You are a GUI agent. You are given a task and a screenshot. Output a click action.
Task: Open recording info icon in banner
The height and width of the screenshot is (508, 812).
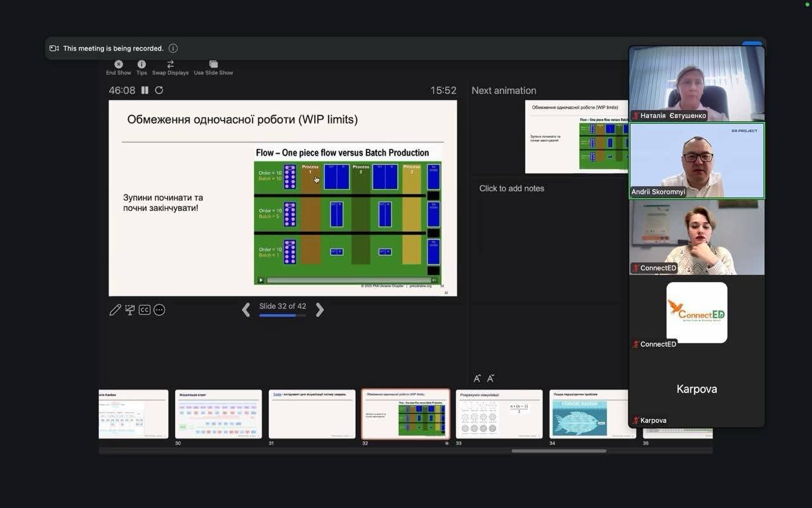pyautogui.click(x=173, y=48)
